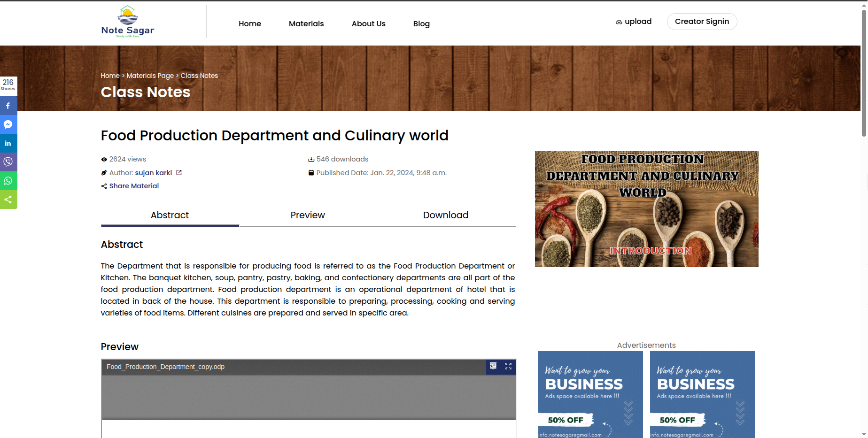Screen dimensions: 868x438
Task: Open author's external link icon
Action: tap(179, 173)
